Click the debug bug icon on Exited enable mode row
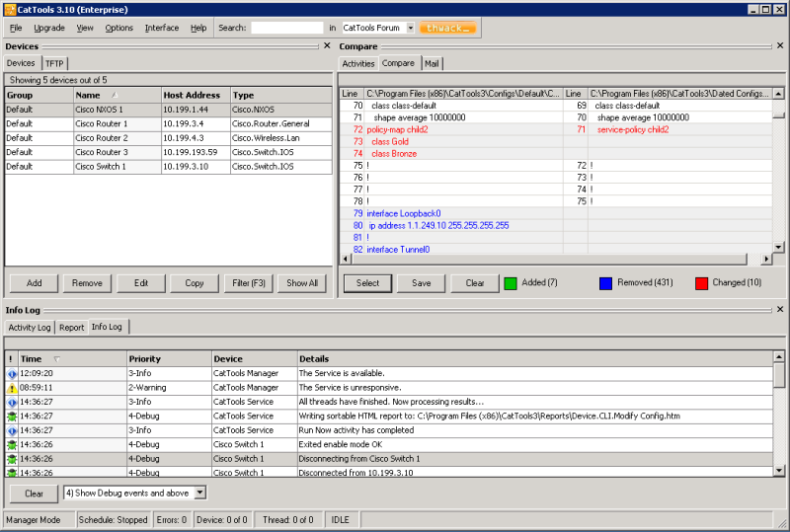This screenshot has width=790, height=532. pyautogui.click(x=12, y=445)
